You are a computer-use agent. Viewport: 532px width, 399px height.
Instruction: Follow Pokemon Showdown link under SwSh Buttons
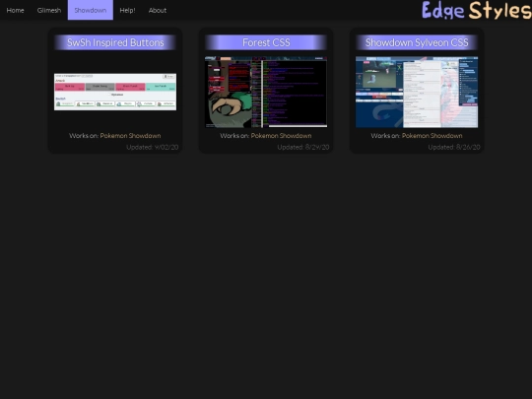pos(130,136)
